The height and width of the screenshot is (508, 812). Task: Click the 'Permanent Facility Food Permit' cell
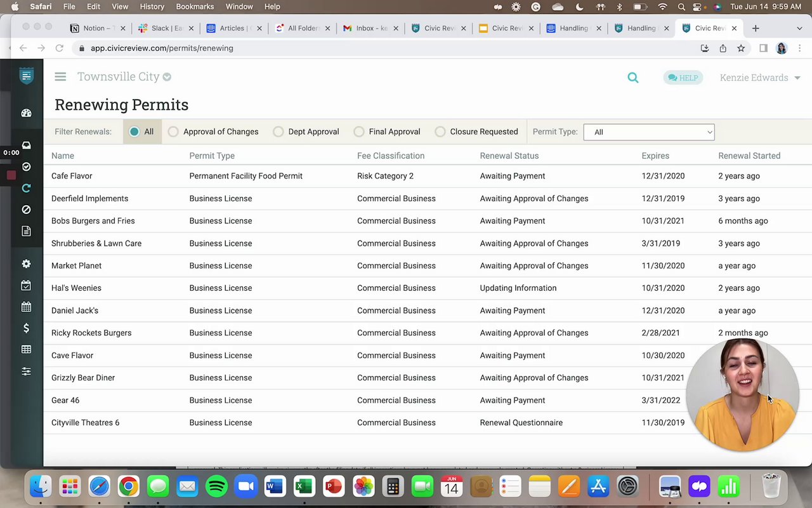(x=246, y=176)
